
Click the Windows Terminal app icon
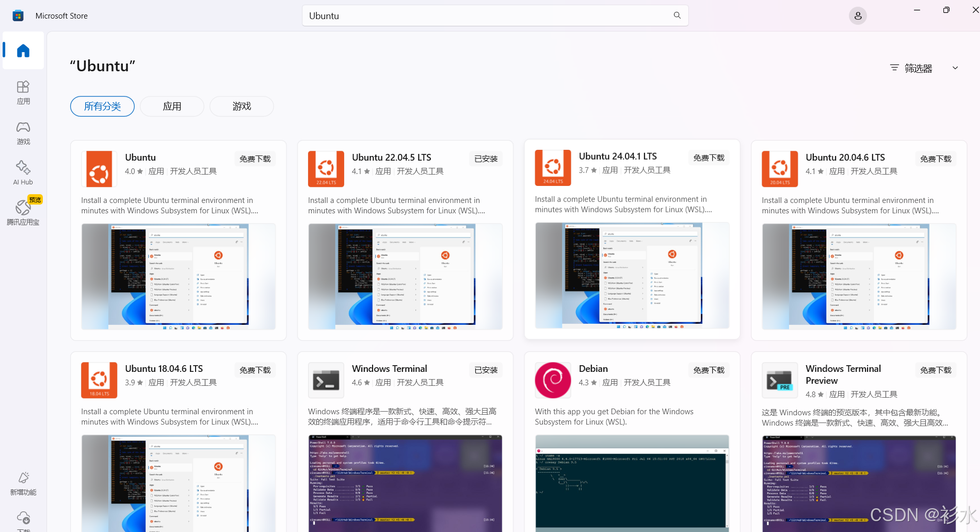click(326, 380)
